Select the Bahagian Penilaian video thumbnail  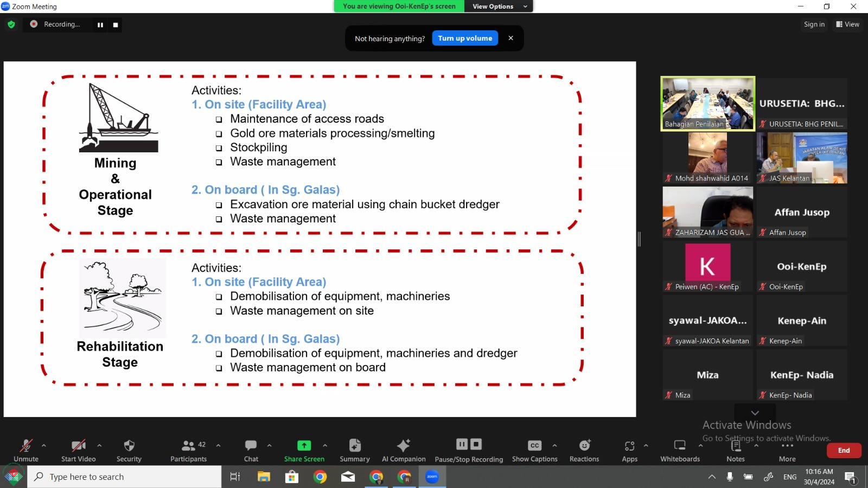[708, 104]
